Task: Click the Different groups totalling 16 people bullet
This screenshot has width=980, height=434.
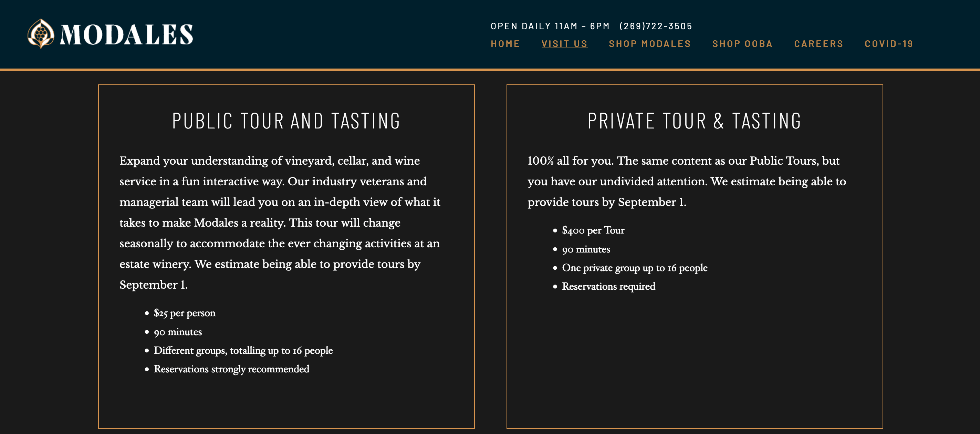Action: click(x=243, y=351)
